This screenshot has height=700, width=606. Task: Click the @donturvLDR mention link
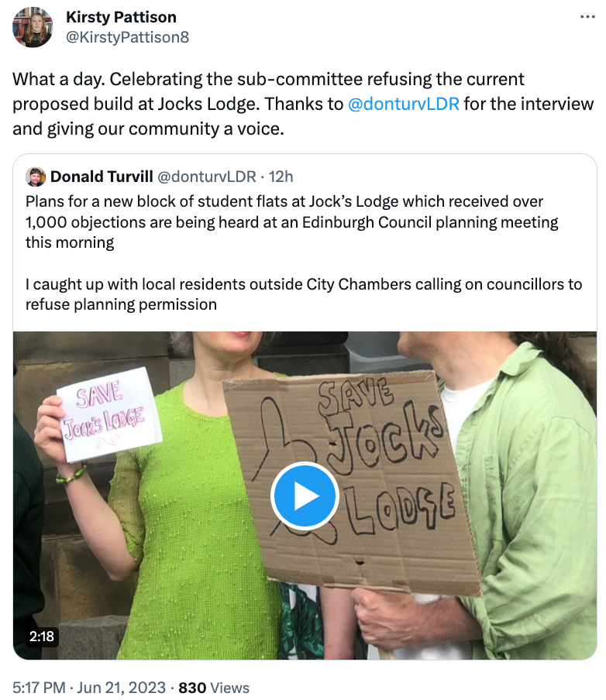[x=403, y=104]
